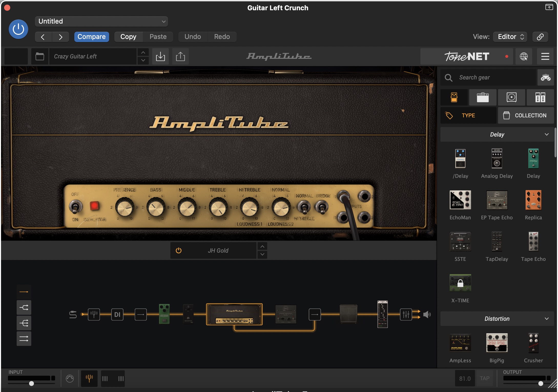Click the TREBLE knob on amp
Image resolution: width=558 pixels, height=392 pixels.
[x=218, y=208]
